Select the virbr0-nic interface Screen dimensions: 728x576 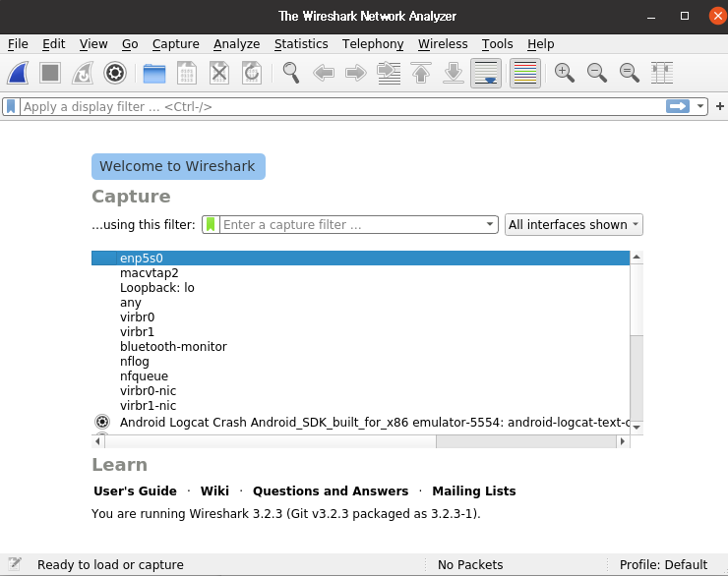[x=360, y=391]
